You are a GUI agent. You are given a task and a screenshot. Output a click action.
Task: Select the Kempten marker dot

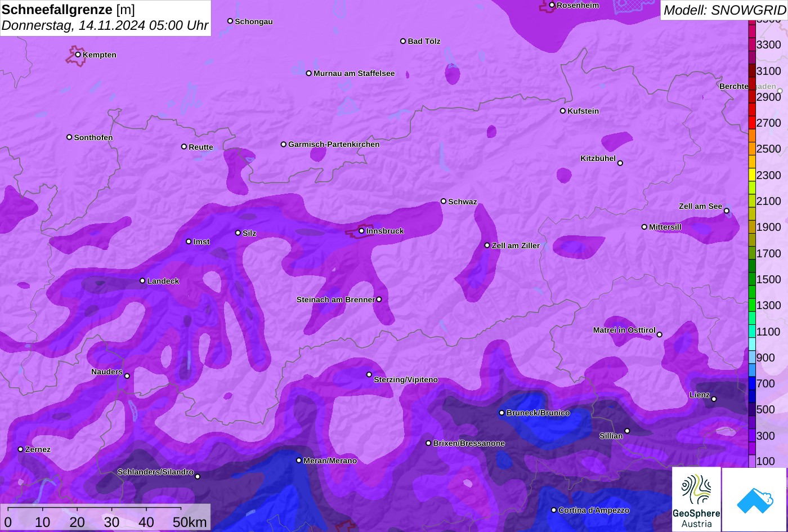coord(78,55)
